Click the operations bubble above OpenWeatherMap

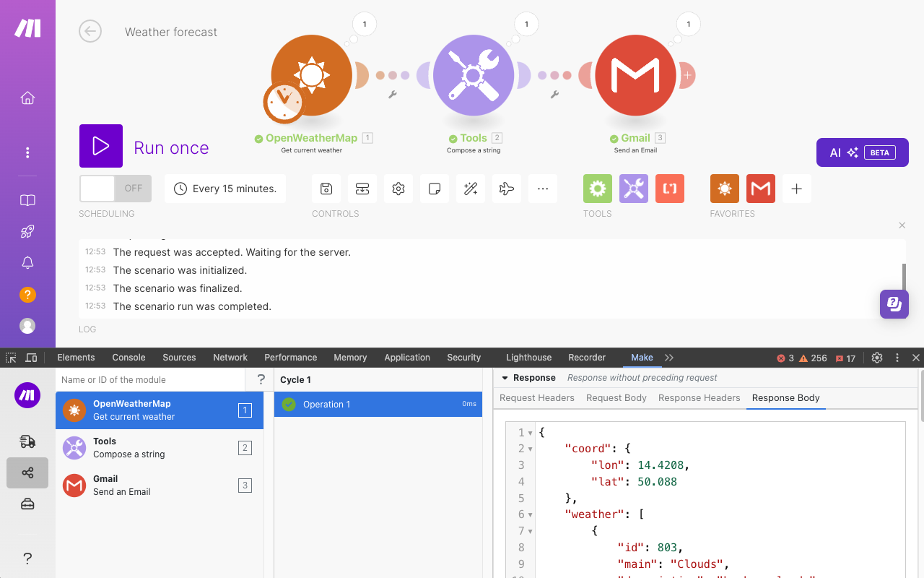[365, 25]
